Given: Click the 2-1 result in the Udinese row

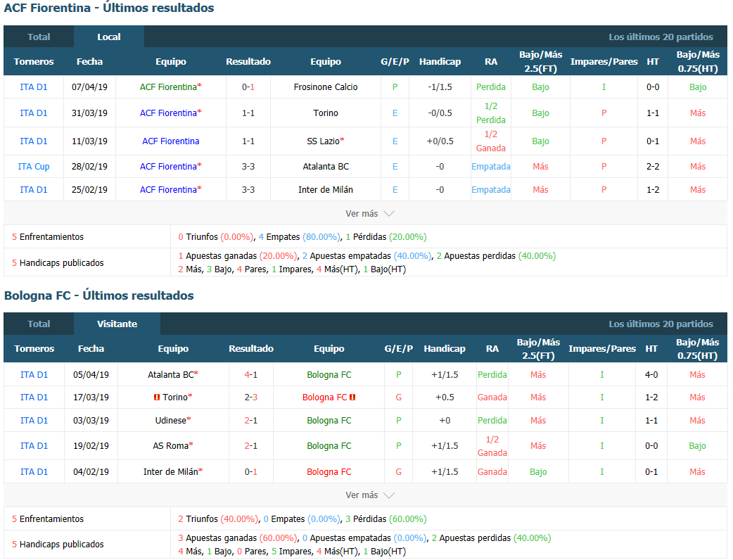Looking at the screenshot, I should pos(251,421).
